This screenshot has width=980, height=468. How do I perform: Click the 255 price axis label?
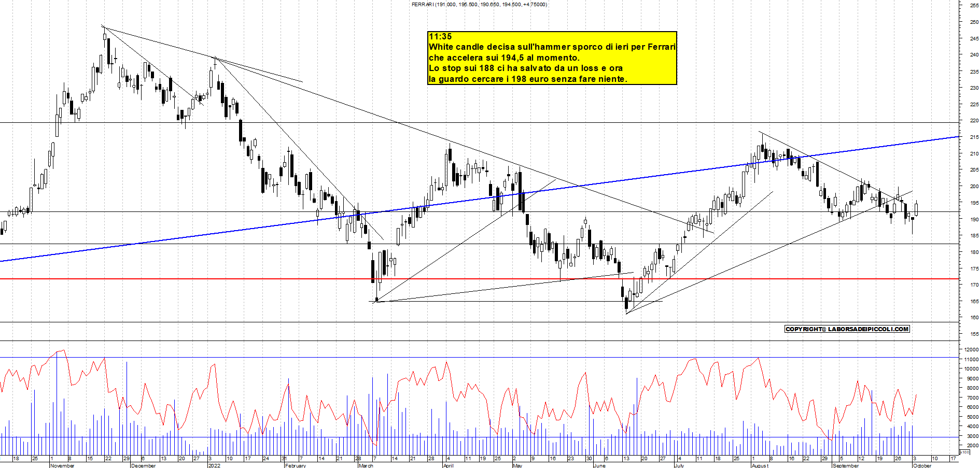(974, 5)
